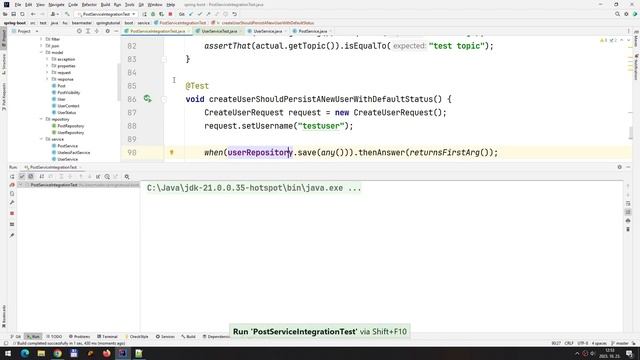Open Project panel options gear
Viewport: 640px width, 360px height.
tap(107, 31)
